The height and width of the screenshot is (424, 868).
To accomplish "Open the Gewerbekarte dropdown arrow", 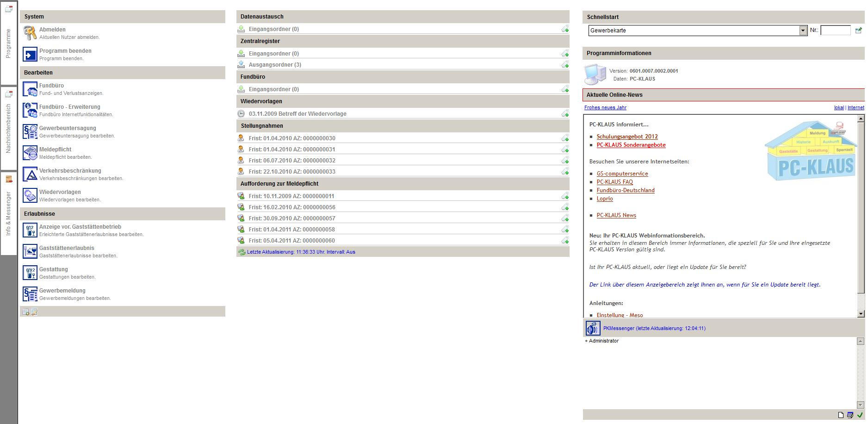I will click(803, 31).
